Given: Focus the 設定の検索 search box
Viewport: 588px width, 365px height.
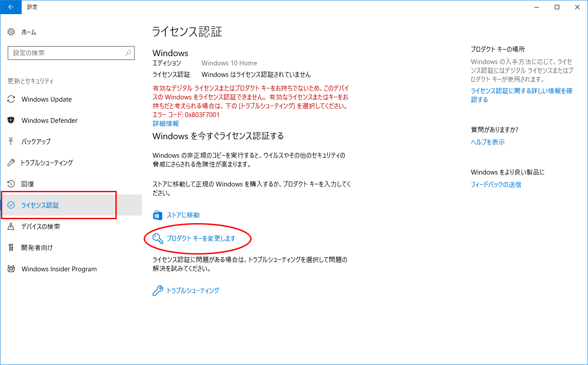Looking at the screenshot, I should point(71,53).
